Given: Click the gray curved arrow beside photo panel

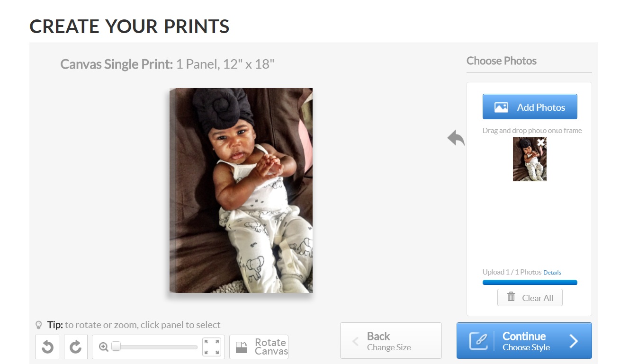Looking at the screenshot, I should coord(456,138).
